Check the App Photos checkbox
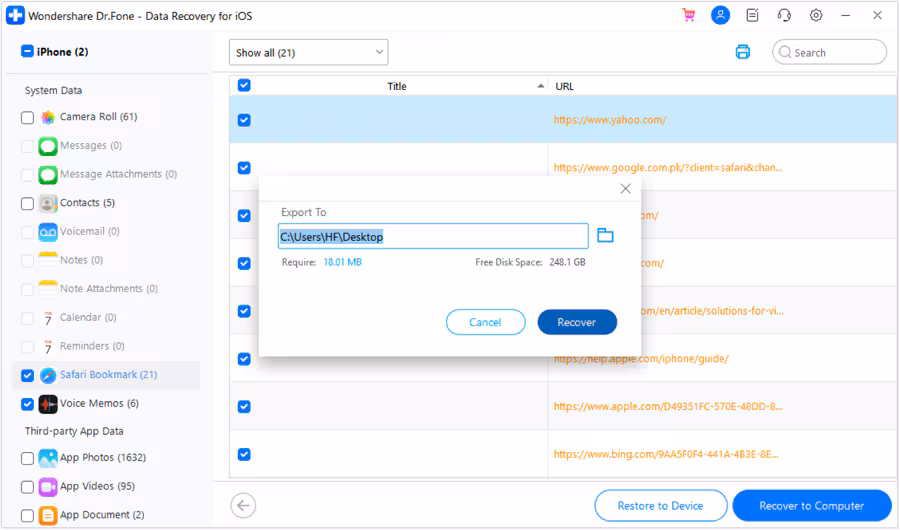900x530 pixels. coord(27,458)
